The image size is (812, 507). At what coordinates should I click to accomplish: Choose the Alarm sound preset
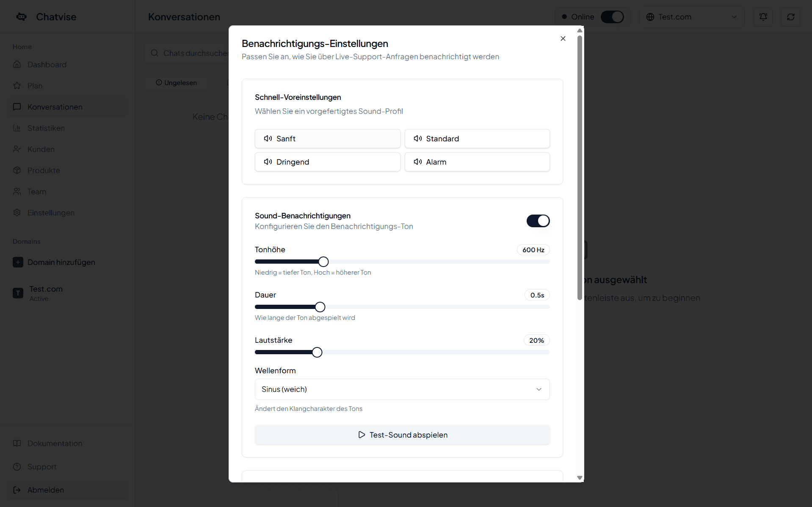pyautogui.click(x=477, y=162)
